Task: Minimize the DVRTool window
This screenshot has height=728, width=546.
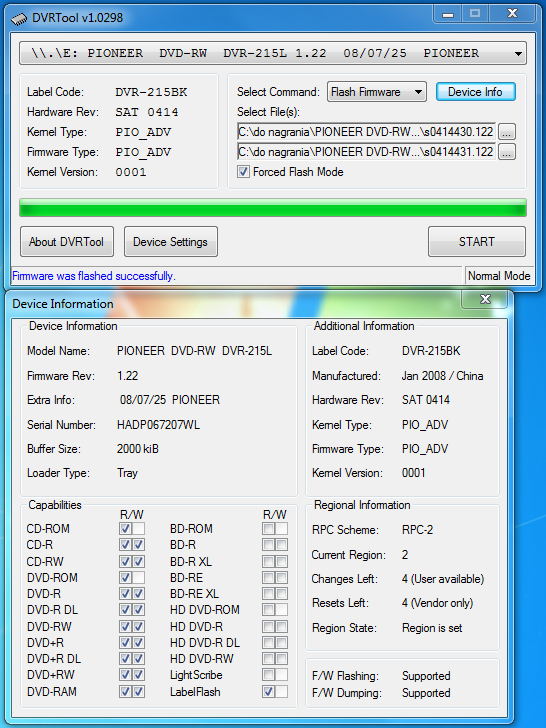Action: [x=448, y=14]
